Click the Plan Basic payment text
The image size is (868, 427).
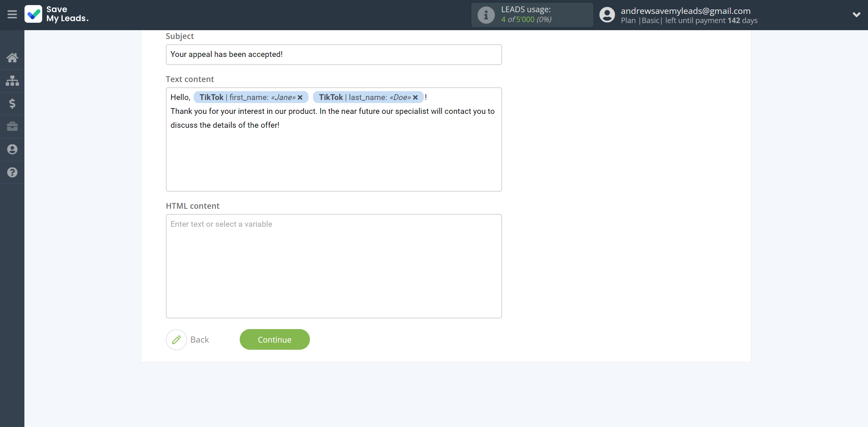(689, 20)
